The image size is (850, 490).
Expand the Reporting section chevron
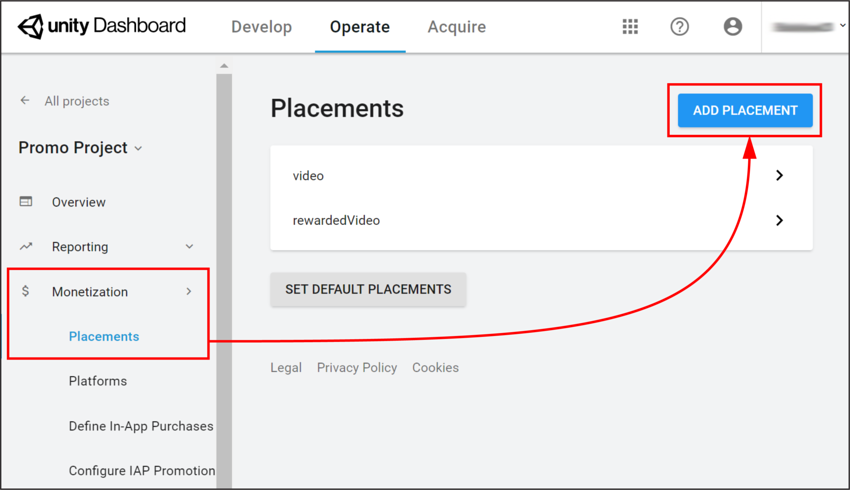coord(189,247)
